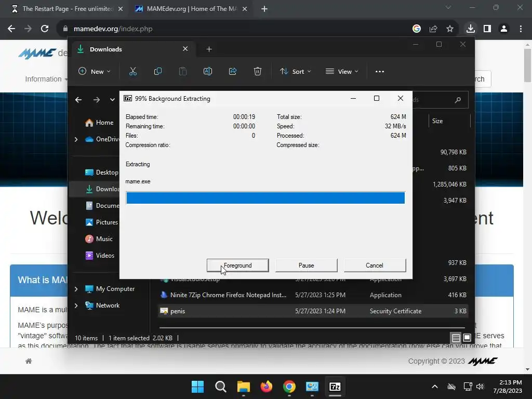Image resolution: width=532 pixels, height=399 pixels.
Task: Select Music in Explorer sidebar
Action: (x=99, y=239)
